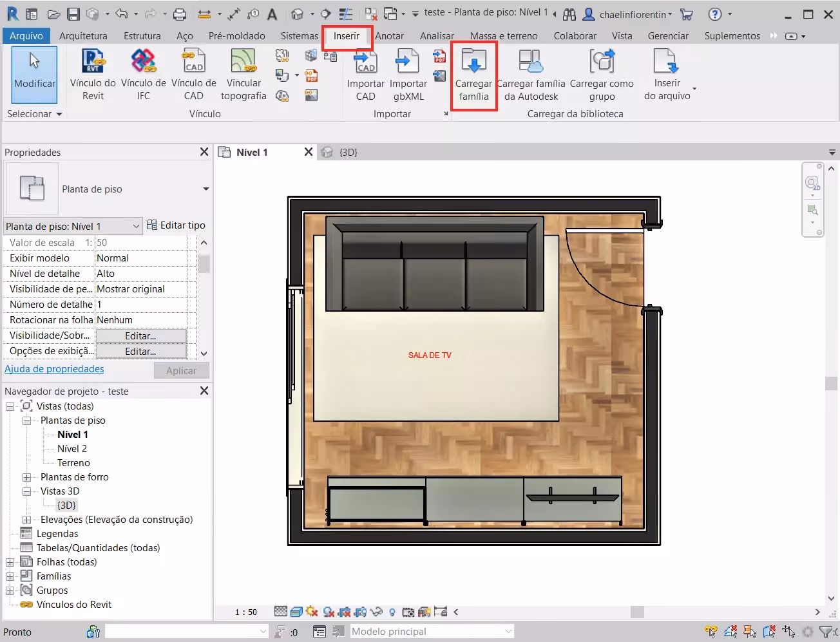Toggle select elements by face
This screenshot has width=840, height=642.
(769, 632)
